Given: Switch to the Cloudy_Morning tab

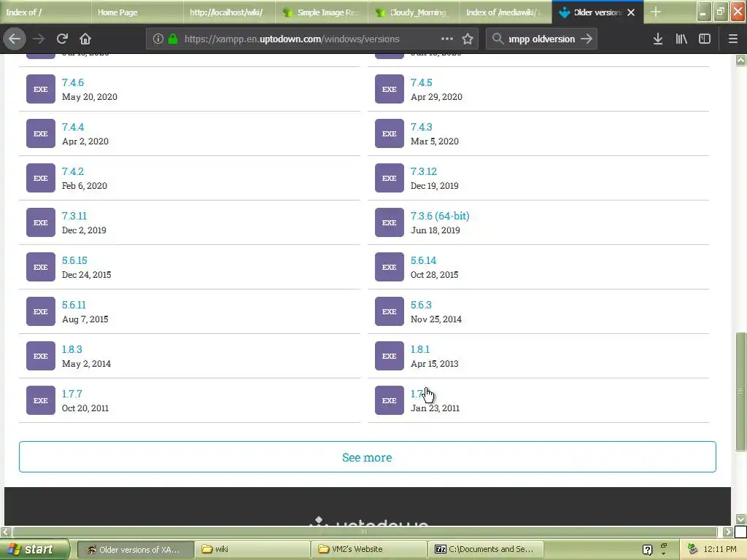Looking at the screenshot, I should coord(414,12).
